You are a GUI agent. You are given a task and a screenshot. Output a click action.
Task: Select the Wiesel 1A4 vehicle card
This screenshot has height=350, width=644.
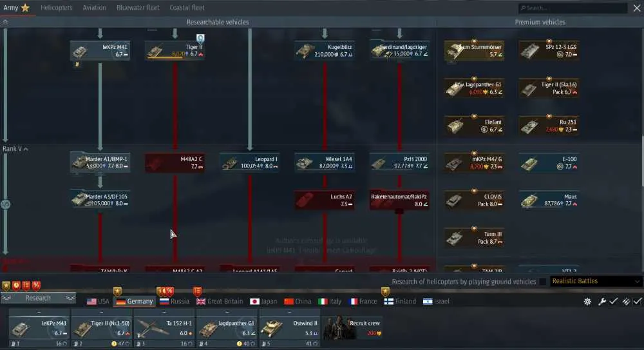coord(325,162)
